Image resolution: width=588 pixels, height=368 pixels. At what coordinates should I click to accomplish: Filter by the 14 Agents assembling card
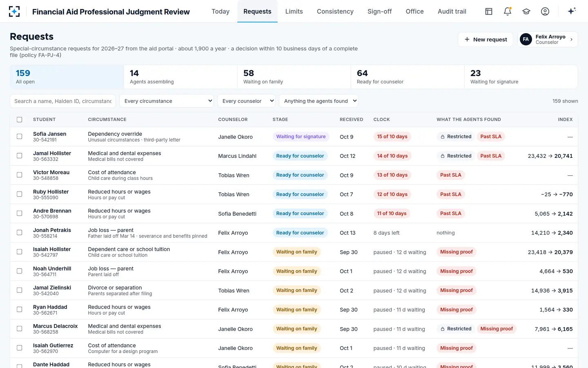(180, 77)
